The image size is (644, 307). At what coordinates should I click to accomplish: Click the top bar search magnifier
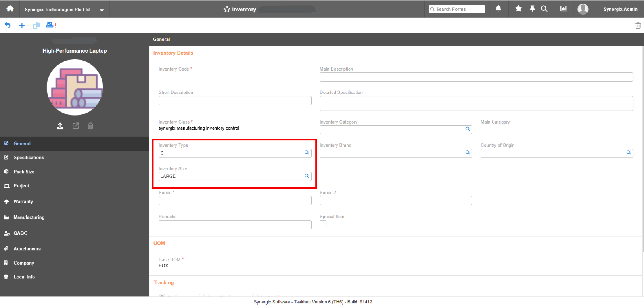click(544, 9)
